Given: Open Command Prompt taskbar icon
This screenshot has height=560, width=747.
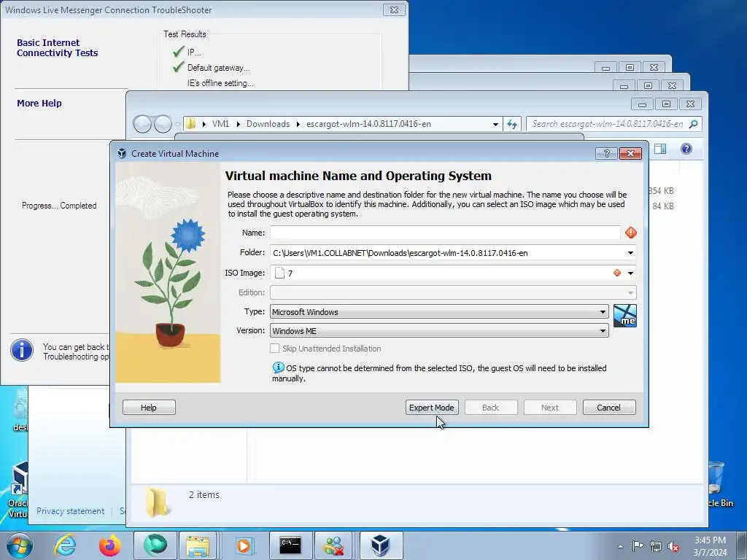Looking at the screenshot, I should (290, 545).
